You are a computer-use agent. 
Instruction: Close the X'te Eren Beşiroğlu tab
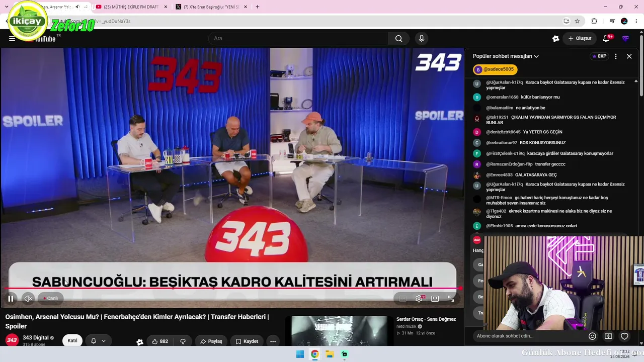[x=246, y=7]
